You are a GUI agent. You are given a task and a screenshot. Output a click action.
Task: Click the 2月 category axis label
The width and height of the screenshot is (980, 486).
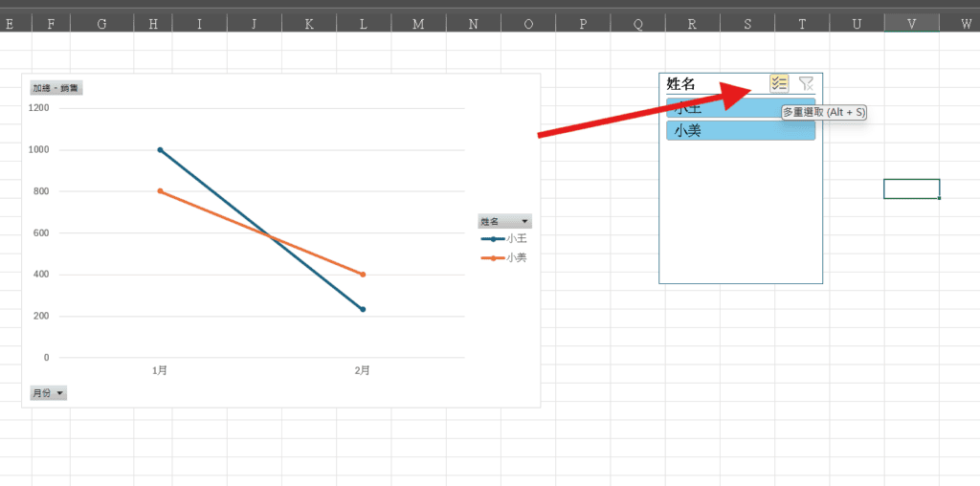click(x=363, y=370)
